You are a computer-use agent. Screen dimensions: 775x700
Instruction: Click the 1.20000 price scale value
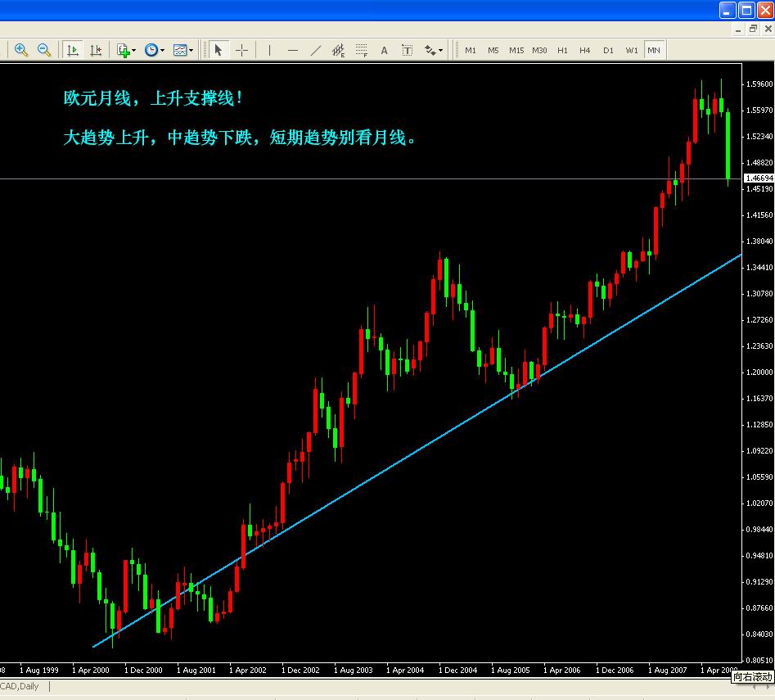759,373
